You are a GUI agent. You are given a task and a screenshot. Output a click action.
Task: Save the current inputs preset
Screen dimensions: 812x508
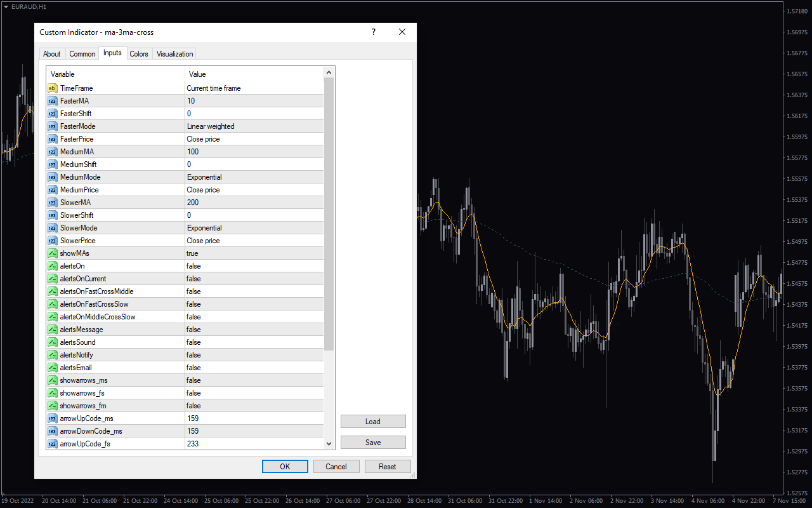pos(373,443)
